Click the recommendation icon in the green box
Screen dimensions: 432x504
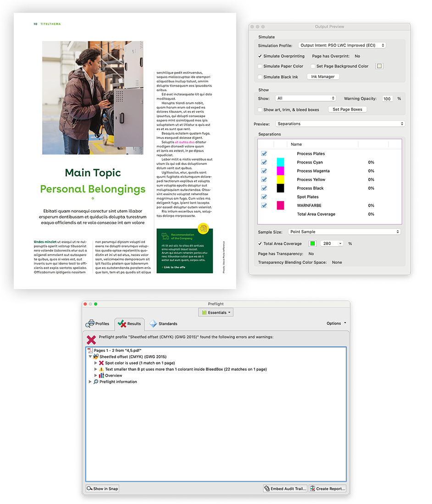[166, 236]
